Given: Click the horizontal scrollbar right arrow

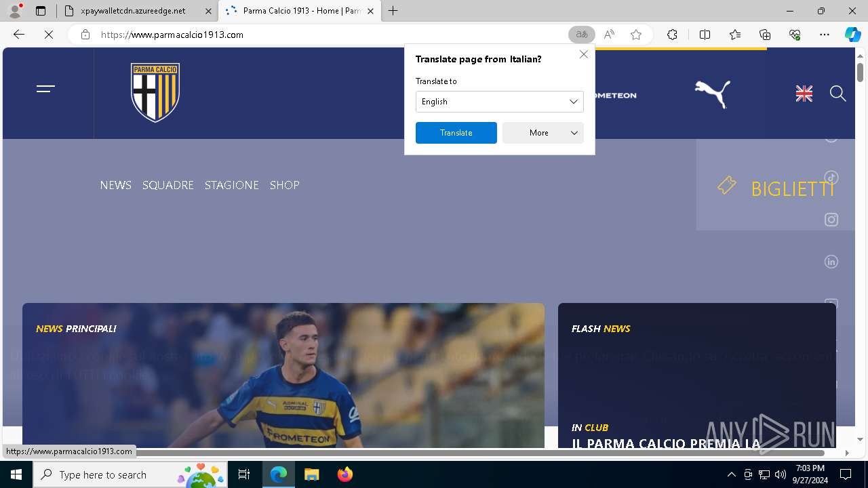Looking at the screenshot, I should coord(846,453).
